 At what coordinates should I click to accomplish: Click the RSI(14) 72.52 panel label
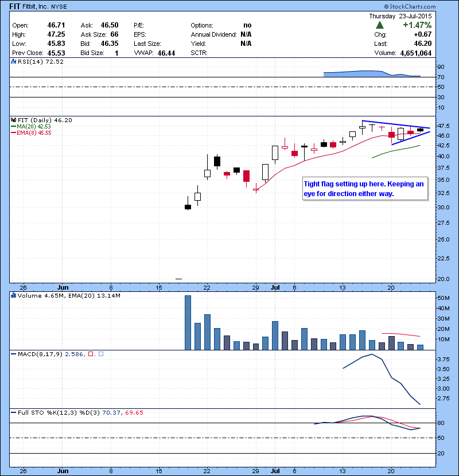point(41,61)
